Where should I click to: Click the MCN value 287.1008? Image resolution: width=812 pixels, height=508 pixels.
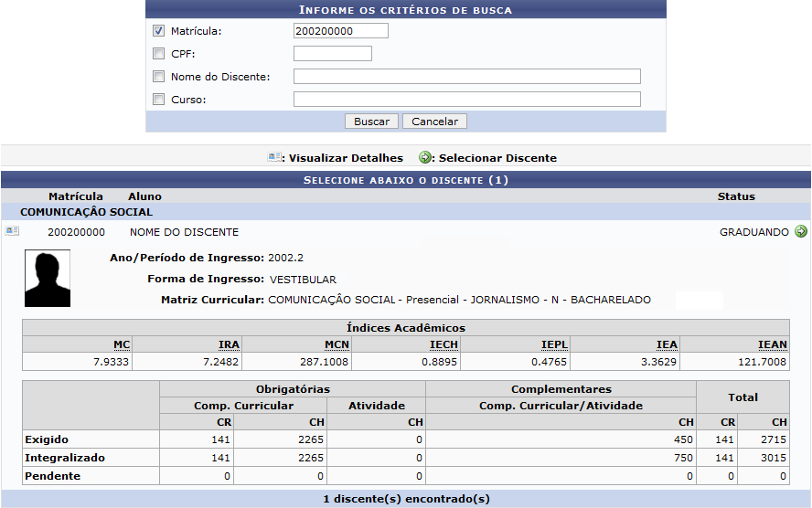click(x=325, y=362)
